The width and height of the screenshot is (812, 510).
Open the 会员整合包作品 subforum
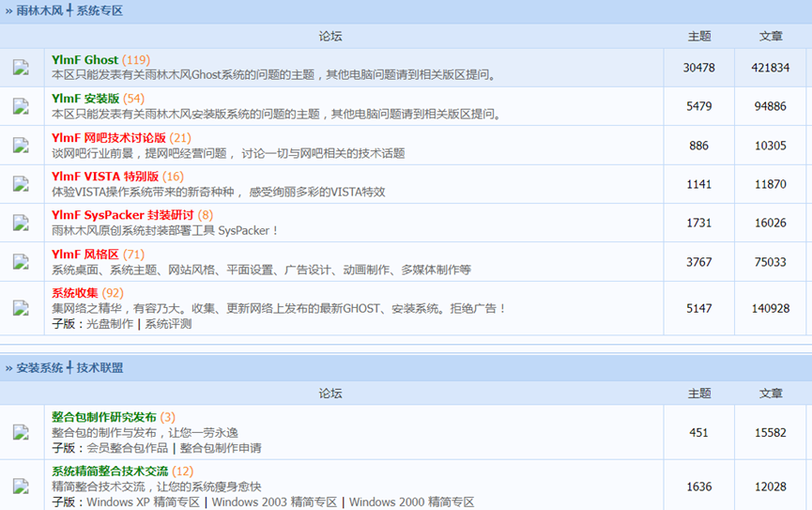128,448
